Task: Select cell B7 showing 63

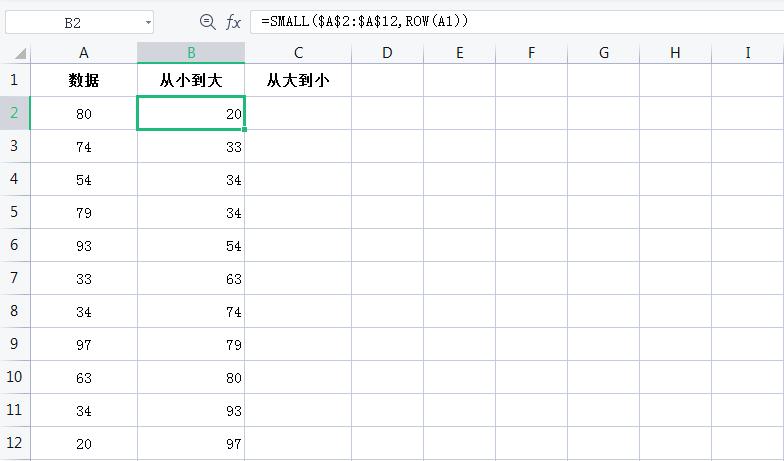Action: (191, 278)
